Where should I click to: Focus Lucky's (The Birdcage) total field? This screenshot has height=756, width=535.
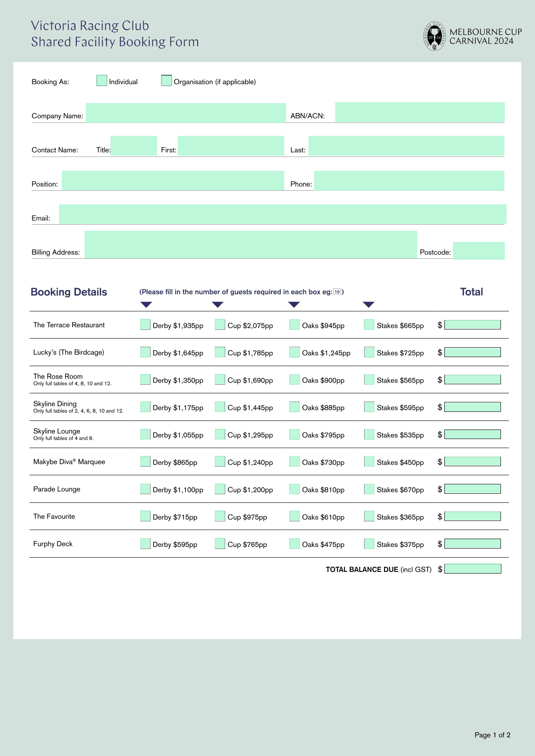coord(472,352)
